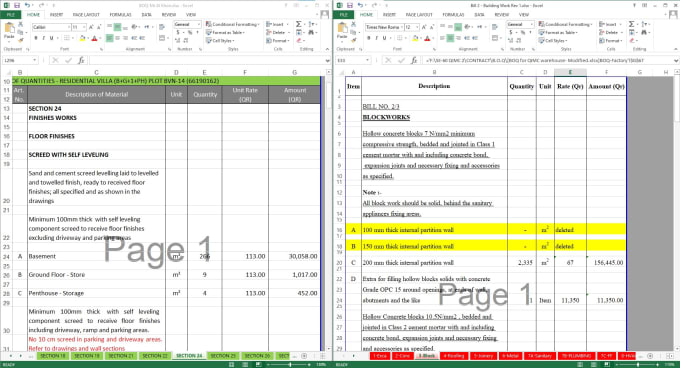Screen dimensions: 680x368
Task: Open Times New Roman font dropdown
Action: pos(401,27)
